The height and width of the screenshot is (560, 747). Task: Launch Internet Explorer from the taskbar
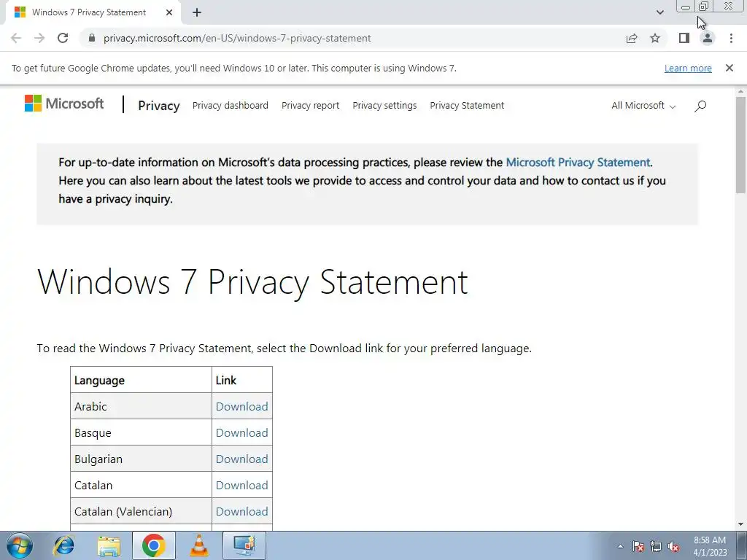[64, 545]
